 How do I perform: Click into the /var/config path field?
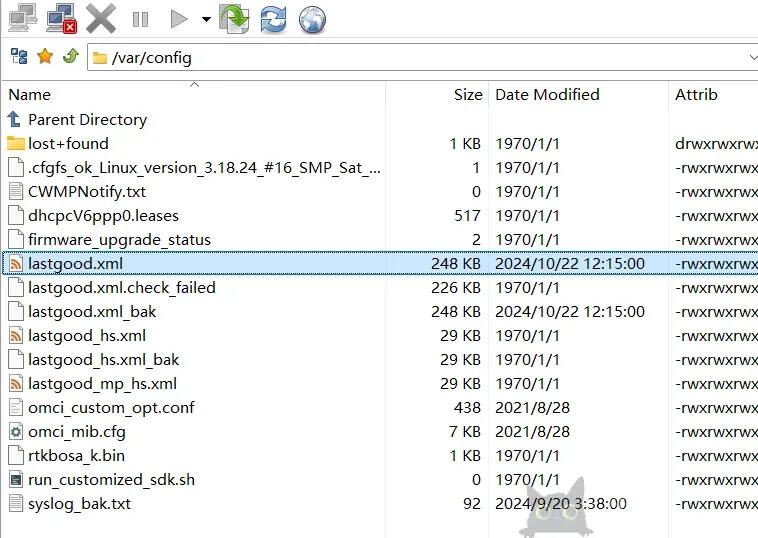[400, 58]
